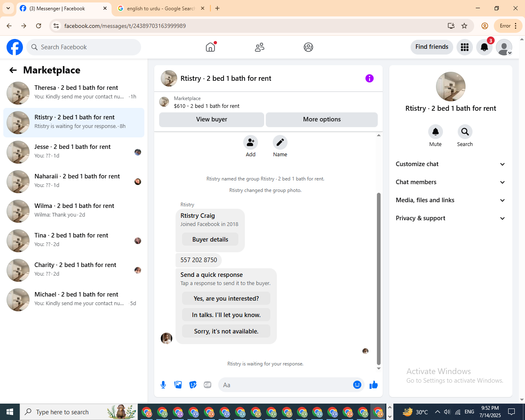Open the Home feed icon
This screenshot has height=420, width=525.
pyautogui.click(x=210, y=47)
